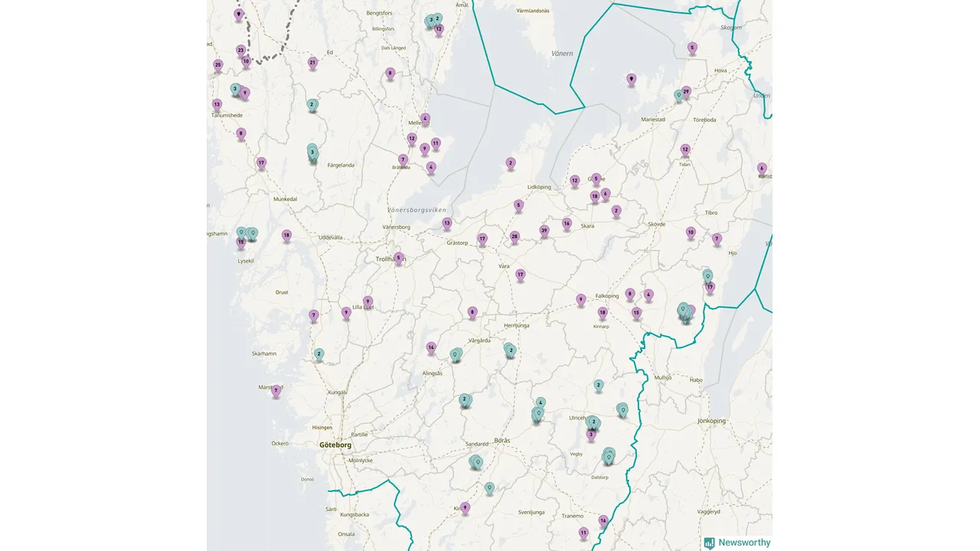Click the Göteborg city label

pos(335,445)
